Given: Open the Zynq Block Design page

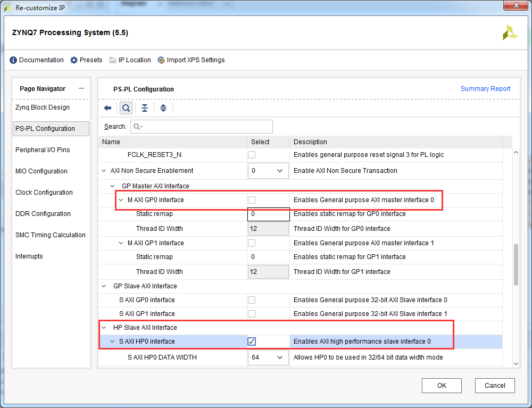Looking at the screenshot, I should [x=43, y=107].
